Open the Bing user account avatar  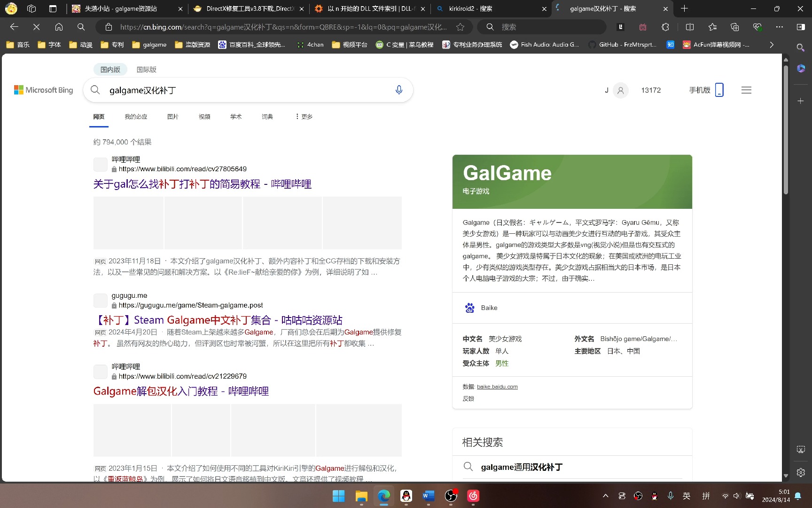tap(620, 90)
